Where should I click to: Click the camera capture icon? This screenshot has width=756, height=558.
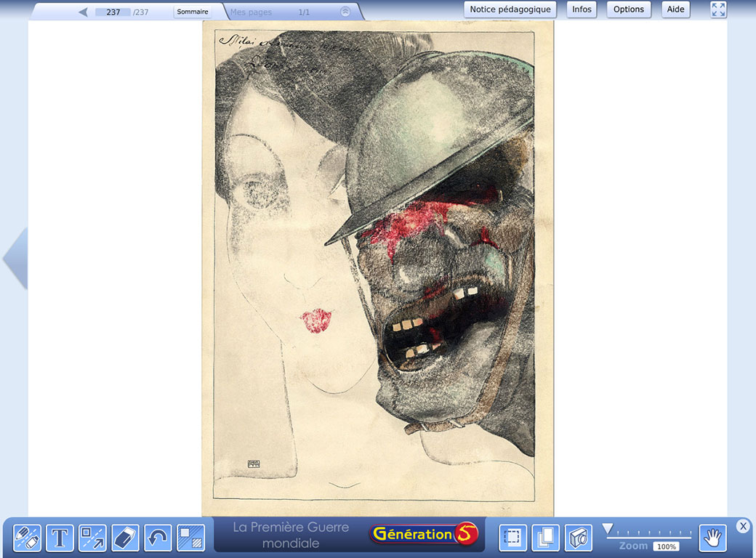pos(578,538)
